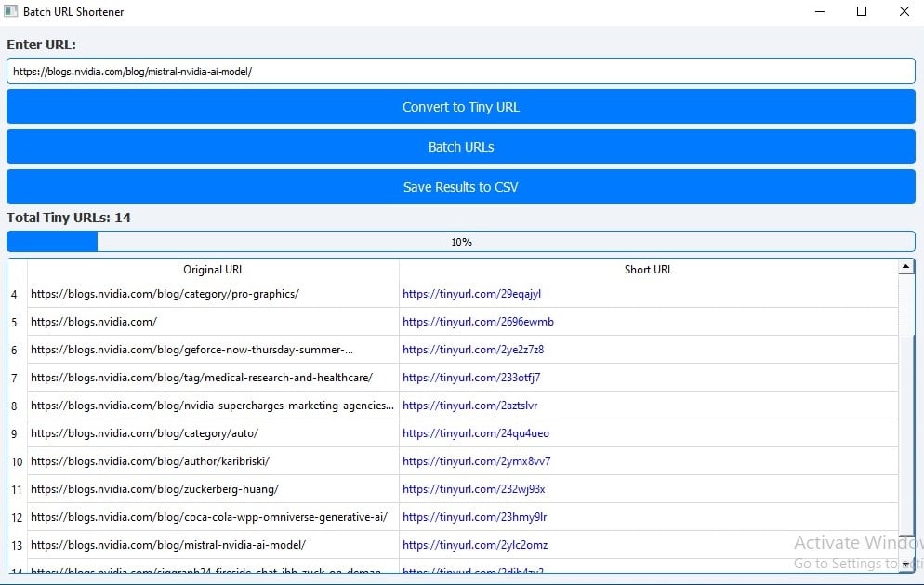The image size is (924, 585).
Task: Click scrollbar up arrow in results table
Action: point(906,267)
